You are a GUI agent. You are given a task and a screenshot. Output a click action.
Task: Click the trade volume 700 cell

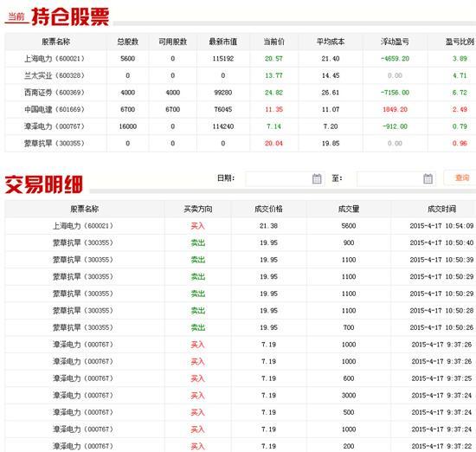pos(349,328)
